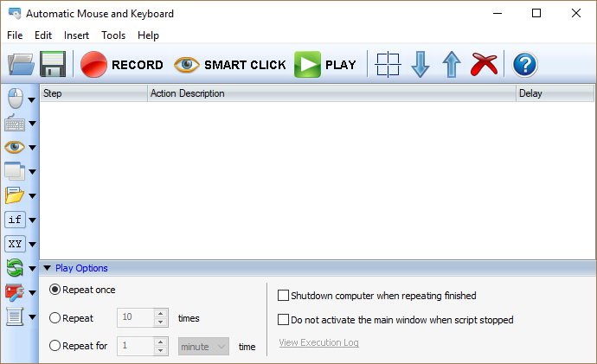Expand 'if' condition dropdown arrow
Viewport: 597px width, 364px height.
pos(32,220)
